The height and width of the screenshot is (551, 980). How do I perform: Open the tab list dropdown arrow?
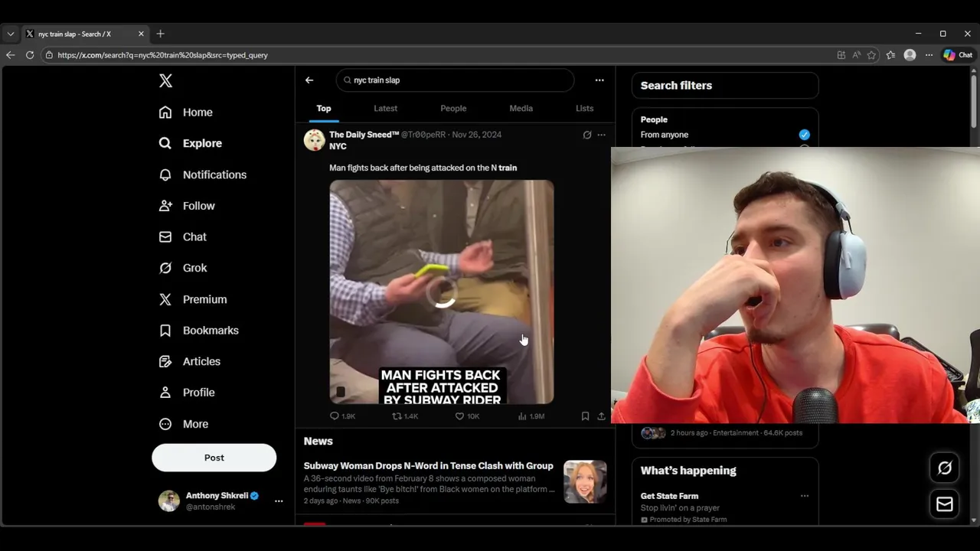pos(11,34)
